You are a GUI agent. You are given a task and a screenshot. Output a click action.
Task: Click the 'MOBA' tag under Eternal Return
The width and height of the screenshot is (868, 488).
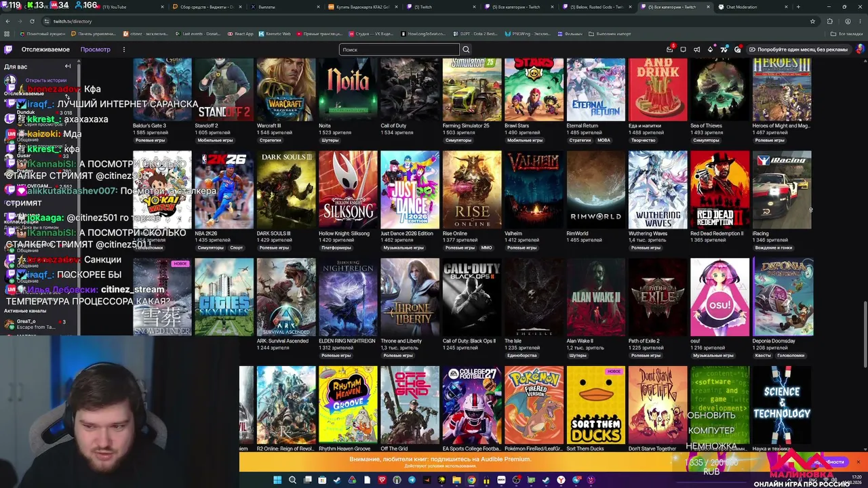(x=604, y=140)
